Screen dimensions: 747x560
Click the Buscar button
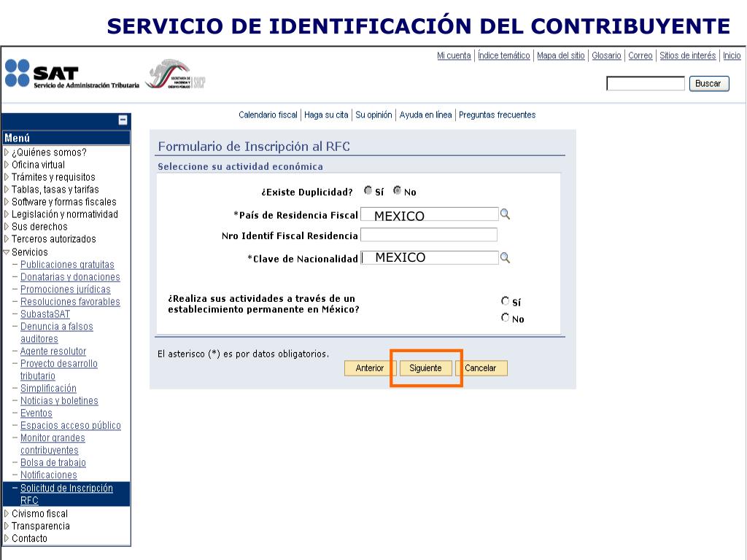coord(709,83)
